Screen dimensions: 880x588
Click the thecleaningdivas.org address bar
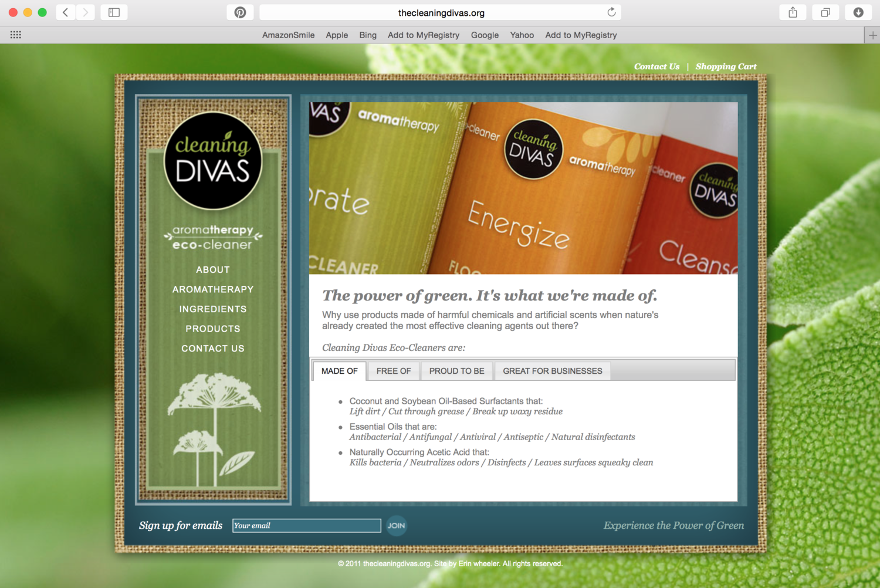pos(441,12)
